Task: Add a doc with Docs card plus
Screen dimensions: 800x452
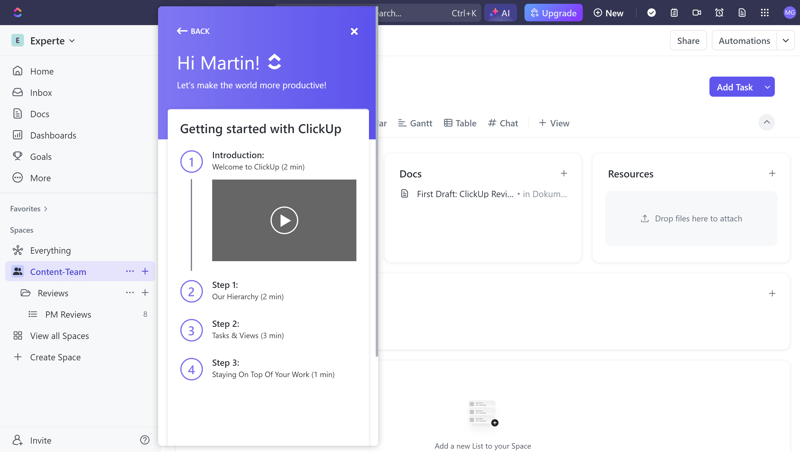Action: pyautogui.click(x=564, y=173)
